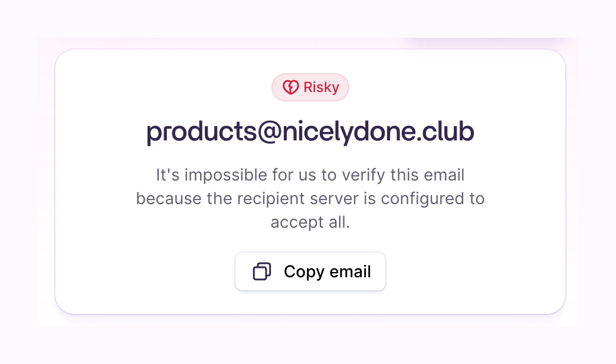Click the broken heart icon in the Risky badge
616x364 pixels.
pos(291,88)
